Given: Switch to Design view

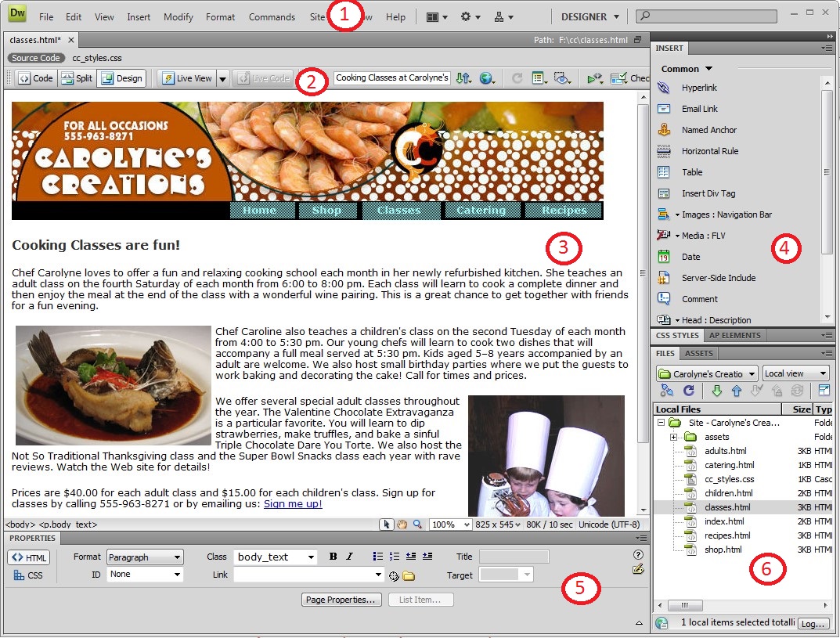Looking at the screenshot, I should pyautogui.click(x=122, y=78).
